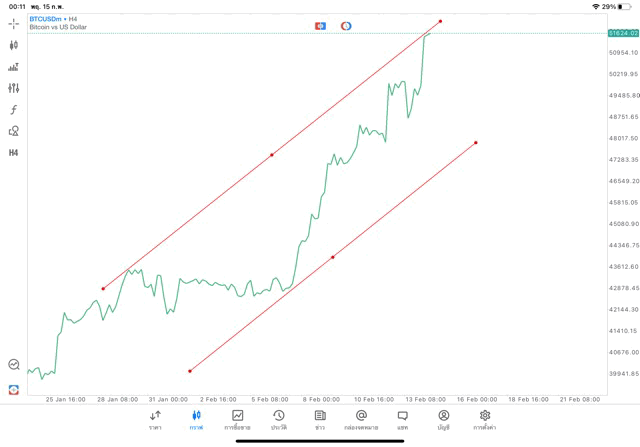Screen dimensions: 640x447
Task: Open chart settings sliders icon
Action: click(14, 88)
